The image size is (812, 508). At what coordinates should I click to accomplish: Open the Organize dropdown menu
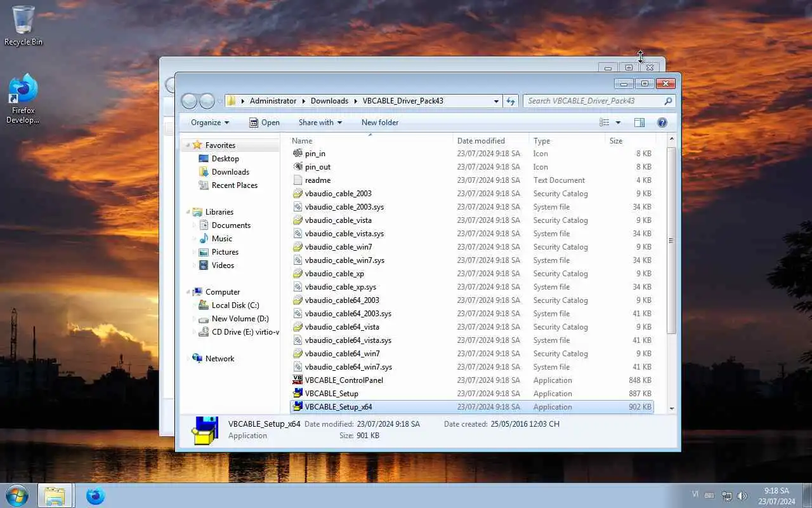click(x=210, y=123)
